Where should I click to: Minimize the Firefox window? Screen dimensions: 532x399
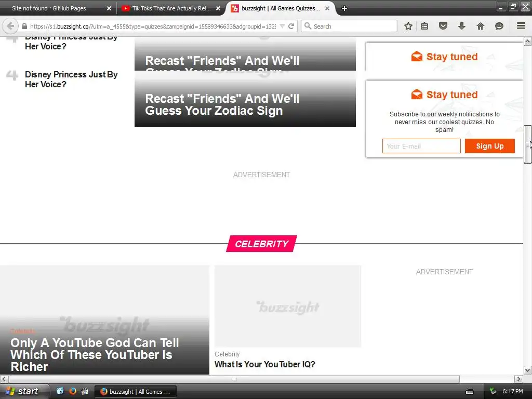(x=500, y=7)
